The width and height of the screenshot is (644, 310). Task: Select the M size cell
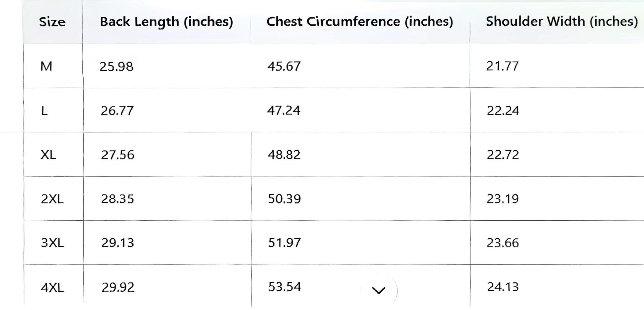tap(46, 67)
